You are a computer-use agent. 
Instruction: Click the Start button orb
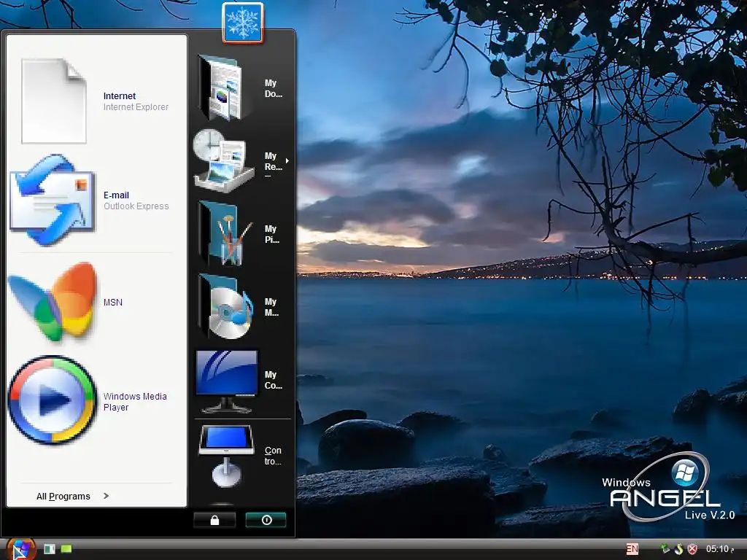point(21,550)
